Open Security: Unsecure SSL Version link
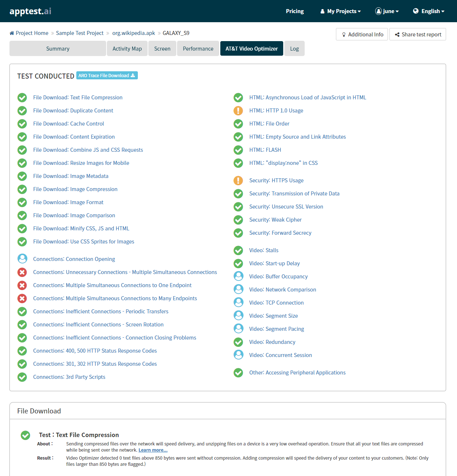The height and width of the screenshot is (476, 457). (286, 207)
